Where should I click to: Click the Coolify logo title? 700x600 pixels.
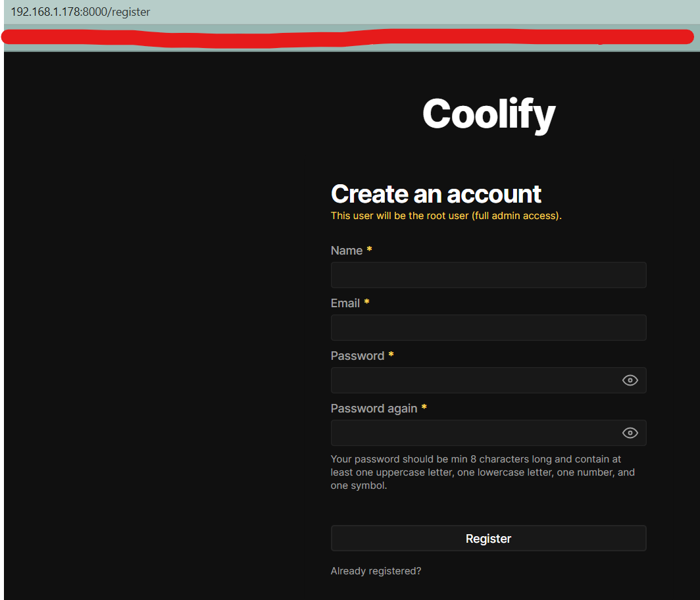(x=488, y=114)
